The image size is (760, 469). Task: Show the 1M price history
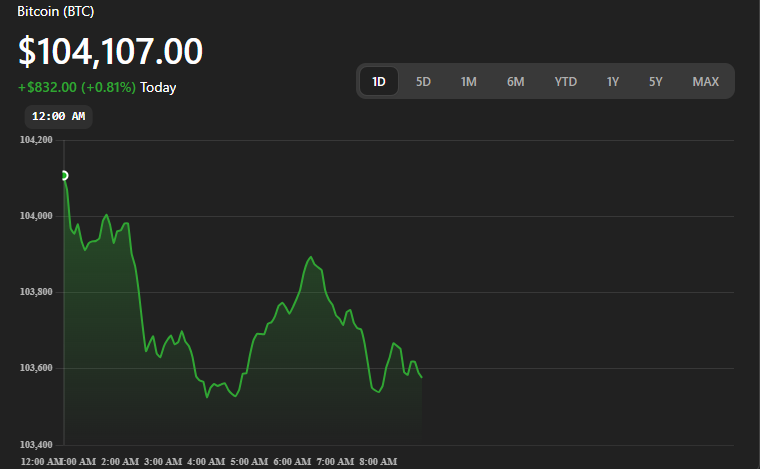tap(468, 82)
